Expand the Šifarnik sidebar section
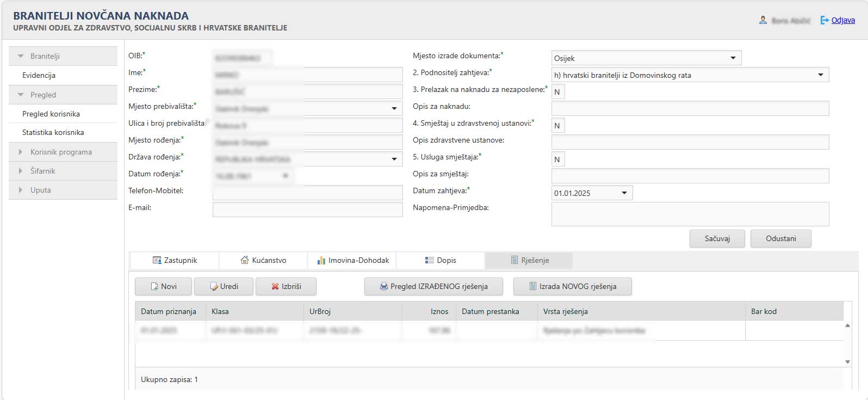The height and width of the screenshot is (400, 868). 43,171
